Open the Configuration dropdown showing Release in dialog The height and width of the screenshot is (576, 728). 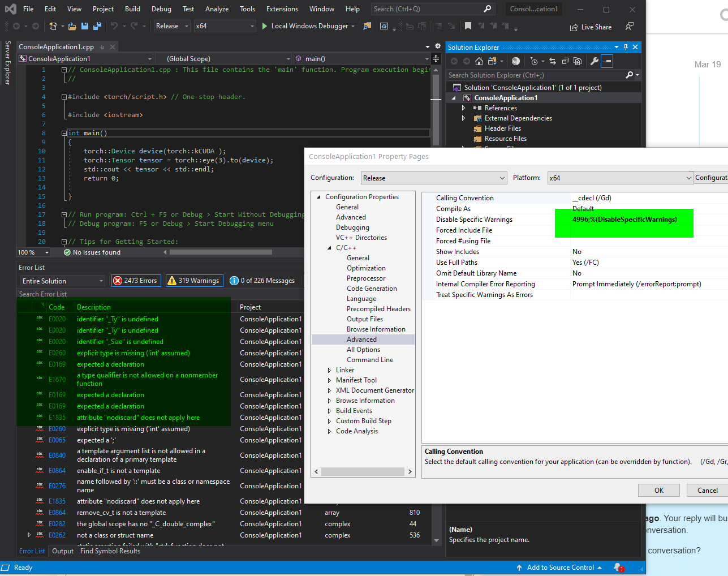pos(434,178)
